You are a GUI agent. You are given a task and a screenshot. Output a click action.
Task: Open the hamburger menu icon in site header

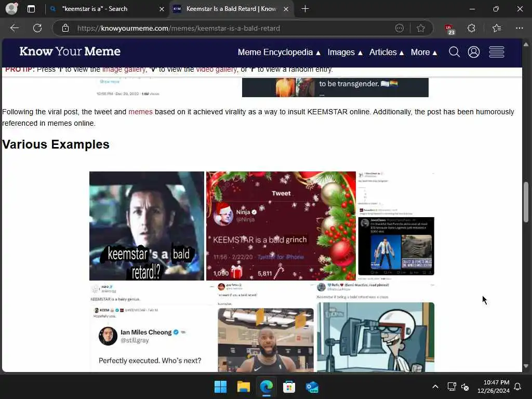pos(496,52)
